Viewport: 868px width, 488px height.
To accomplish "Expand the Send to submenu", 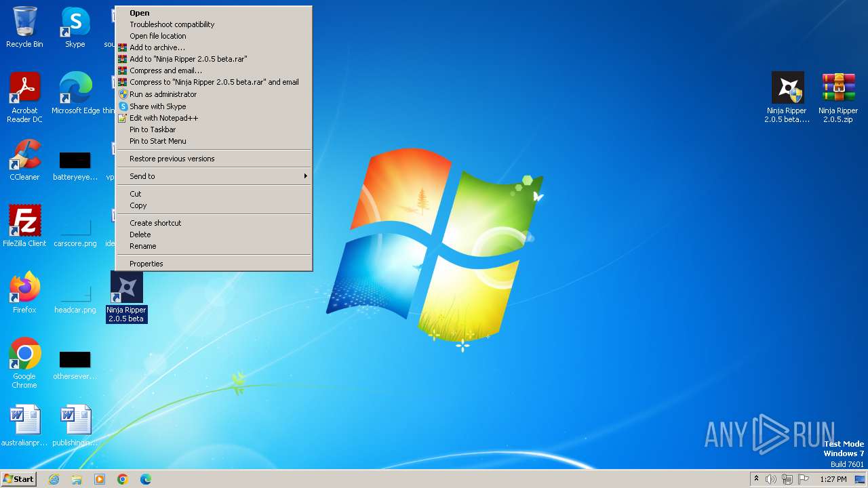I will coord(214,176).
